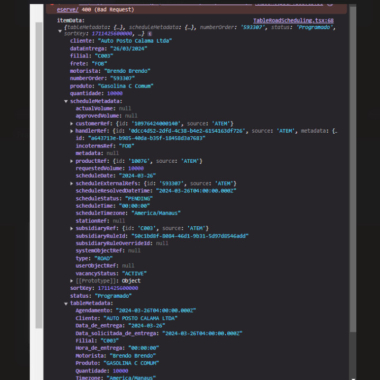Viewport: 380px width, 380px height.
Task: Select the scheduleResolvedDateTime value line
Action: point(156,191)
